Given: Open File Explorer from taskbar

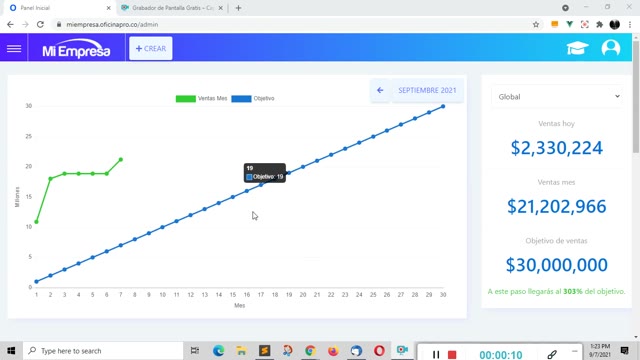Looking at the screenshot, I should click(241, 351).
